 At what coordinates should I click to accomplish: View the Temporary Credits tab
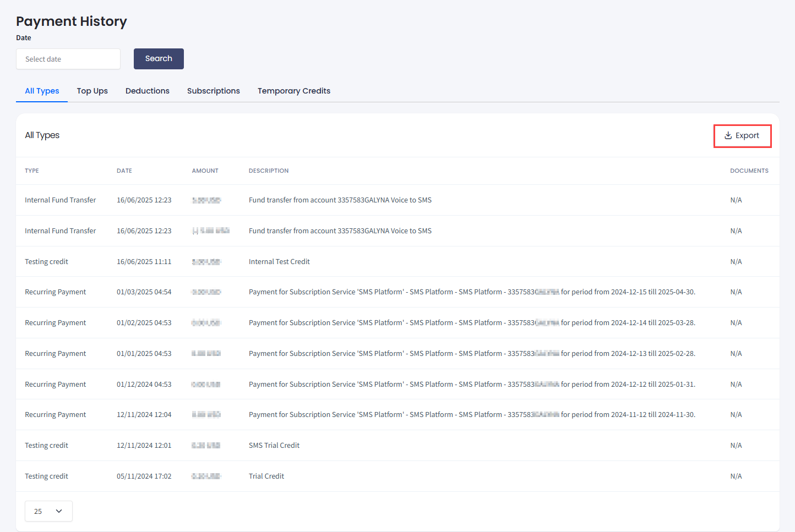click(293, 91)
